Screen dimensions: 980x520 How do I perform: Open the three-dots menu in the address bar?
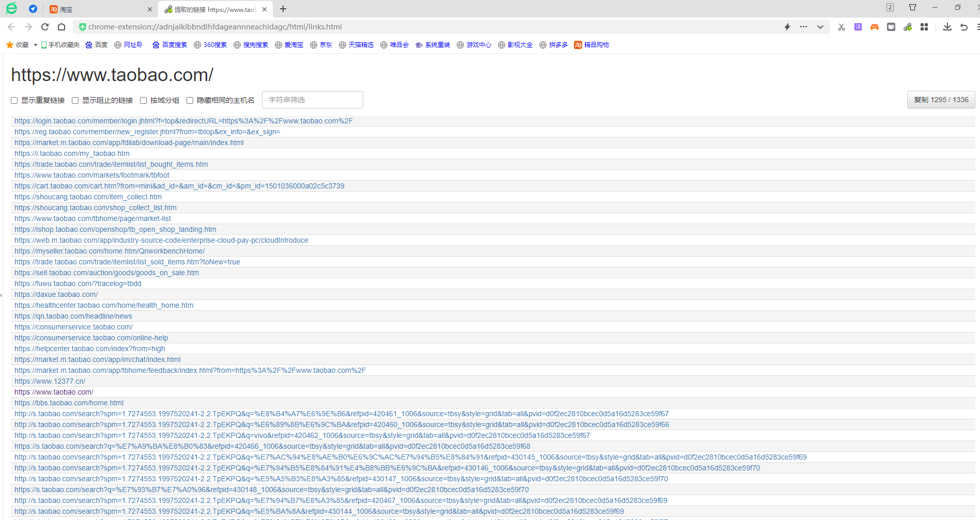803,27
